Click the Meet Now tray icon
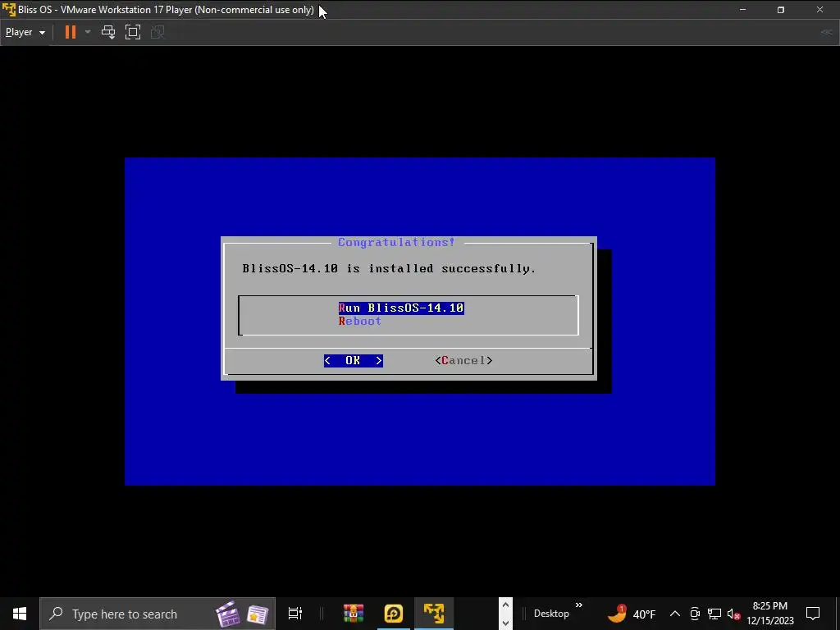The image size is (840, 630). click(x=695, y=614)
